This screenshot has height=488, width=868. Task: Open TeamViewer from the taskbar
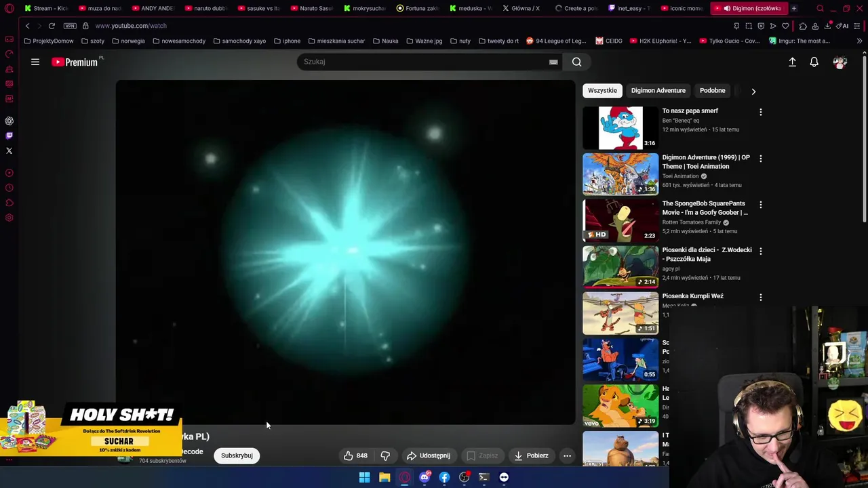click(504, 477)
